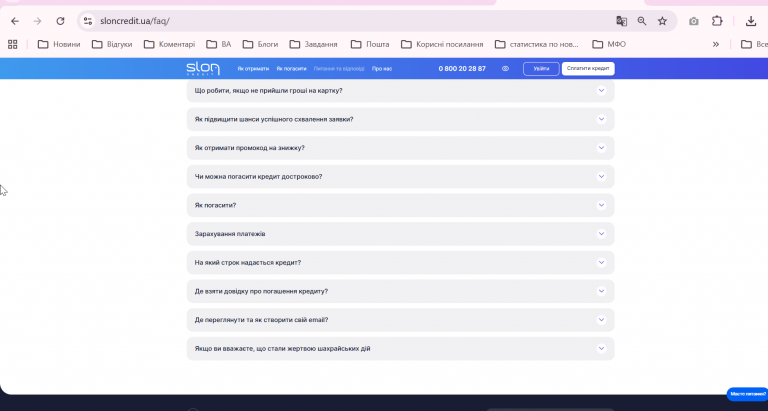Open the apps grid in bookmarks bar
This screenshot has height=411, width=768.
click(x=13, y=44)
